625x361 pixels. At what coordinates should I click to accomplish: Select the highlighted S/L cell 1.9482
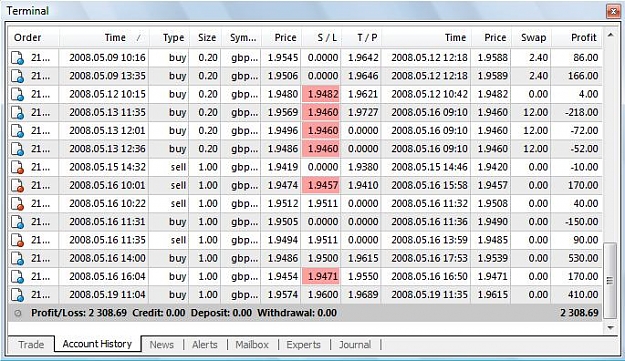(x=321, y=94)
